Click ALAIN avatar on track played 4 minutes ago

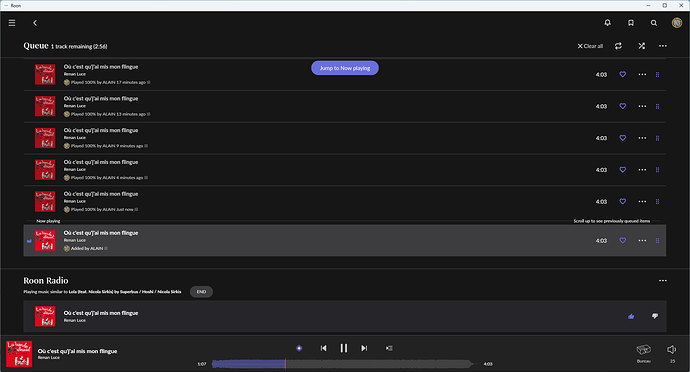tap(67, 178)
